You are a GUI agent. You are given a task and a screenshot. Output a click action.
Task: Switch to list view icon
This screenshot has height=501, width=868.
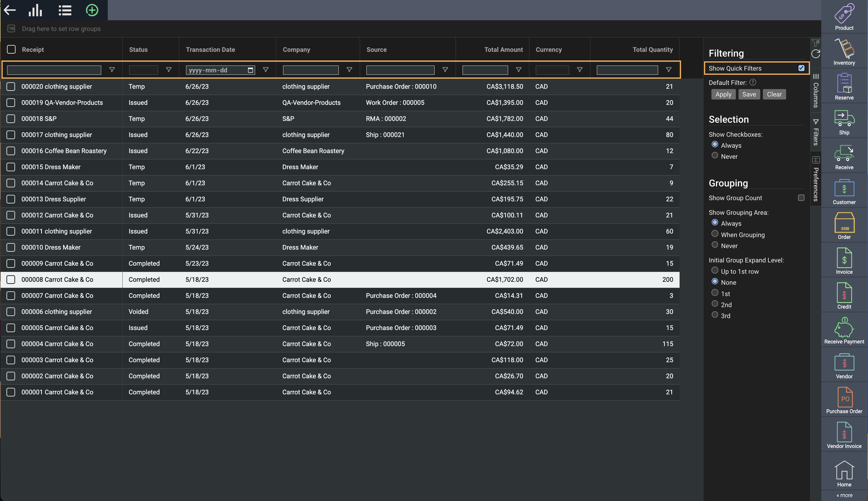pos(65,10)
